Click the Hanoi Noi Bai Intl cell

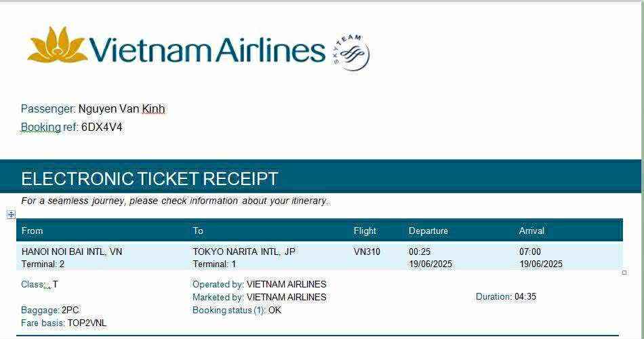72,252
